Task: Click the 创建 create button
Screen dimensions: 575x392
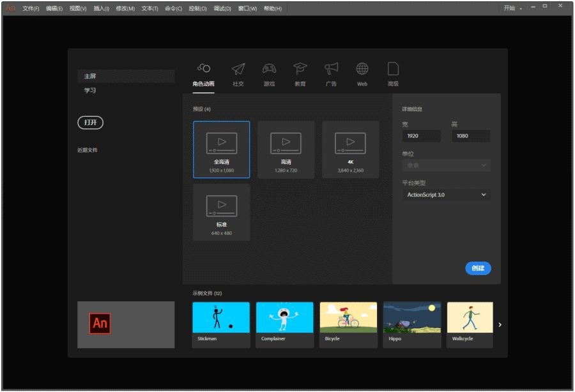Action: 478,268
